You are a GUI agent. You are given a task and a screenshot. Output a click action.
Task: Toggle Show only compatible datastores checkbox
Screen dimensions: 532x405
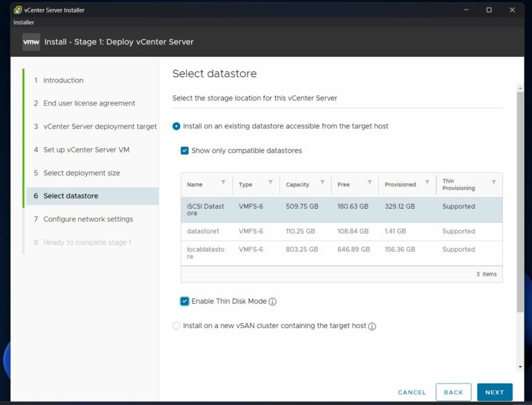pos(184,150)
